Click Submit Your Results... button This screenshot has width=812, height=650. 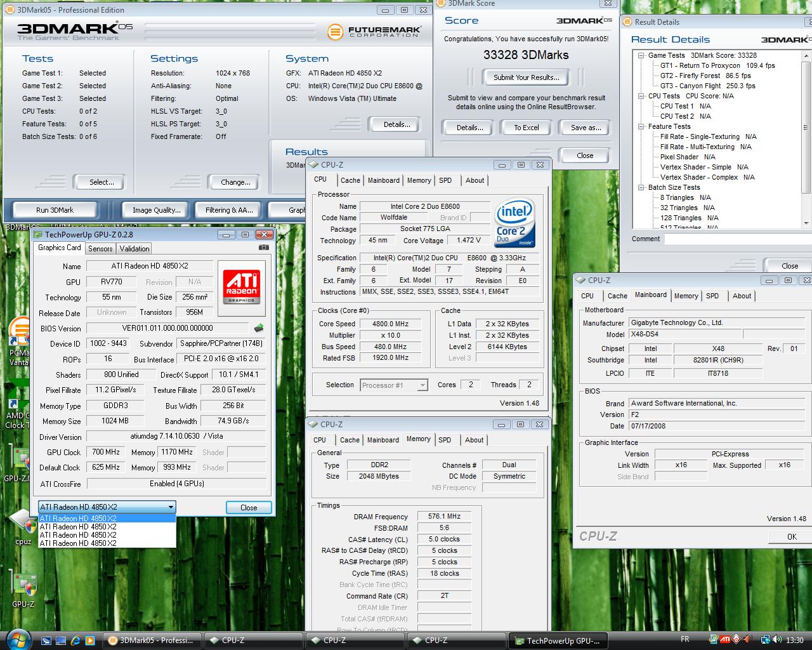(527, 77)
